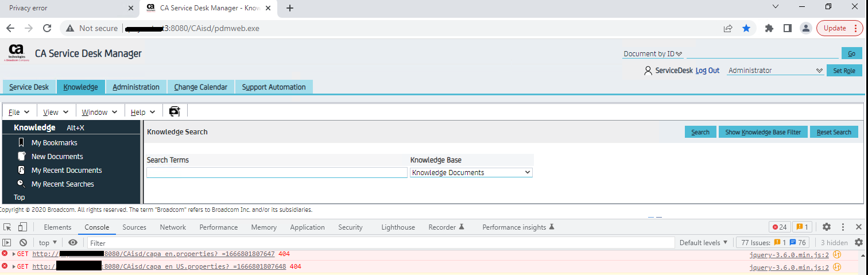Image resolution: width=868 pixels, height=275 pixels.
Task: Open My Bookmarks in the Knowledge sidebar
Action: tap(54, 143)
